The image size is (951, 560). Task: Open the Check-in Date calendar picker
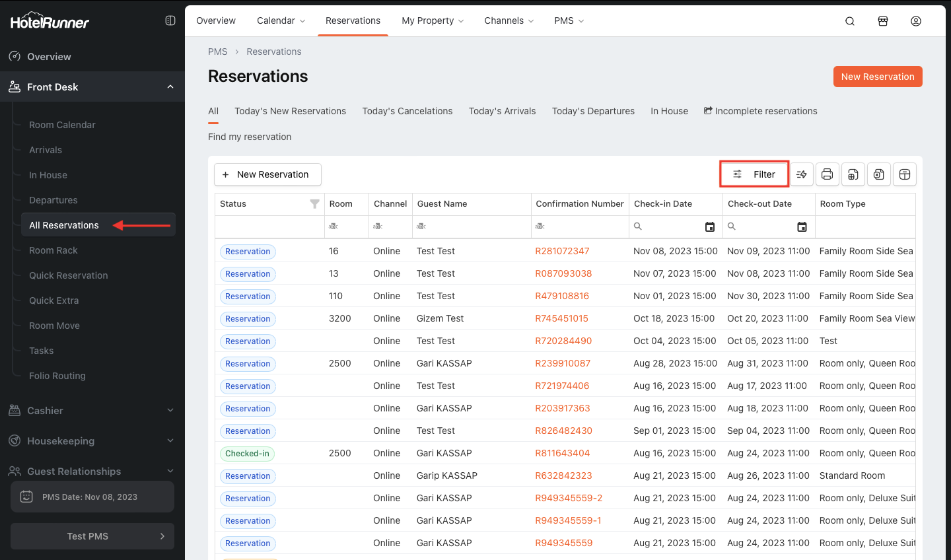(x=710, y=227)
